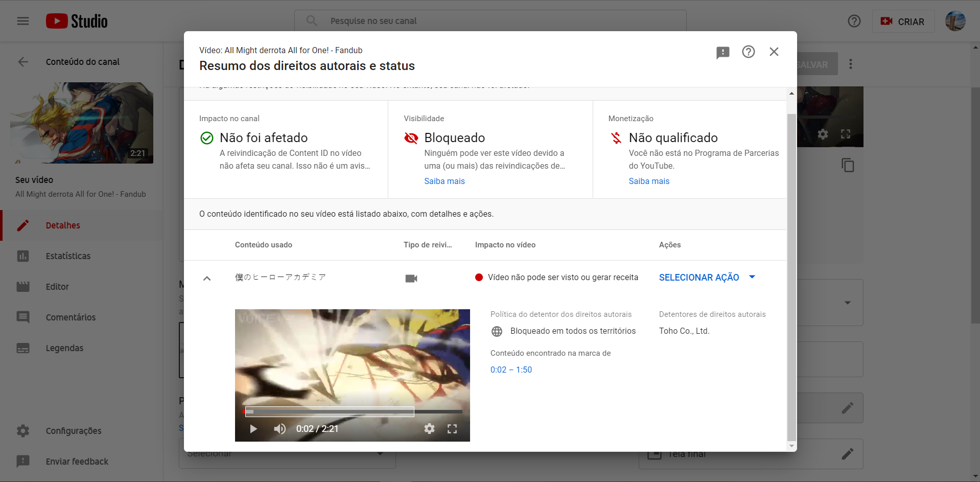
Task: Toggle fullscreen on background video player
Action: [846, 134]
